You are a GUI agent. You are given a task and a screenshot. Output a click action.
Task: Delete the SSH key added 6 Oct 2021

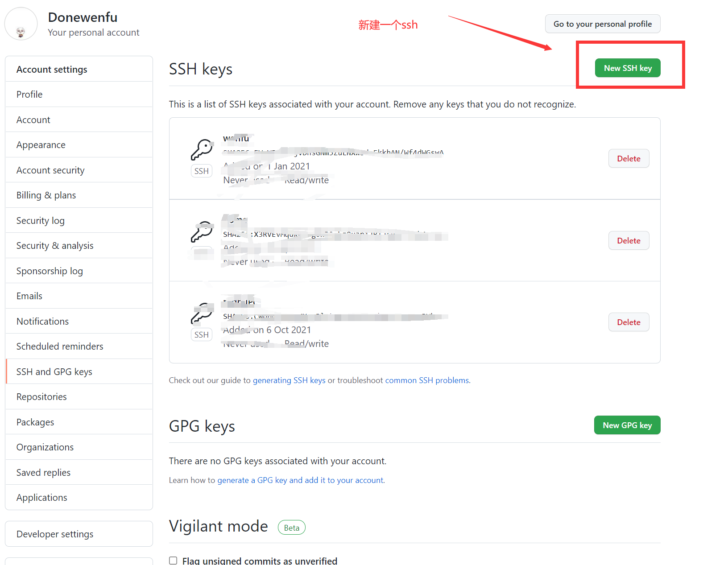point(629,322)
